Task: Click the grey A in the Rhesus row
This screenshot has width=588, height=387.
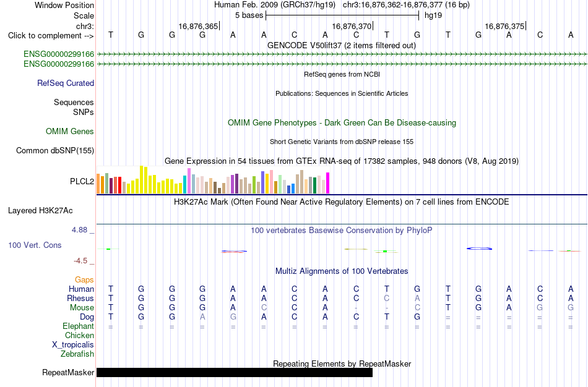Action: pos(417,299)
